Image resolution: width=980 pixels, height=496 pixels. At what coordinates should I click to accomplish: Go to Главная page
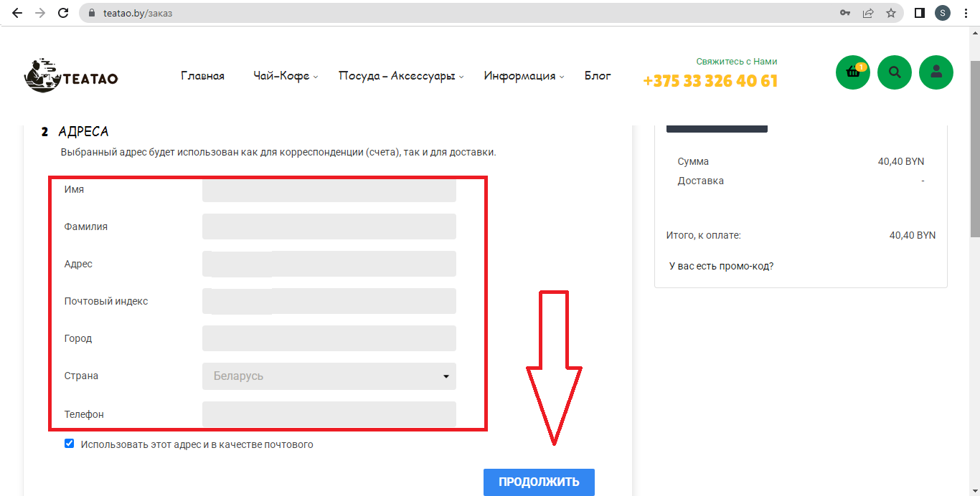coord(202,76)
